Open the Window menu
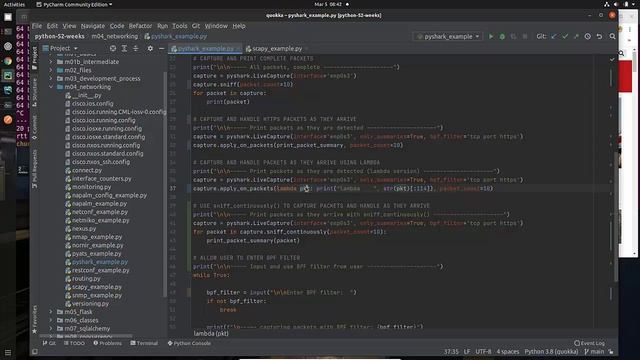This screenshot has width=640, height=360. (216, 26)
